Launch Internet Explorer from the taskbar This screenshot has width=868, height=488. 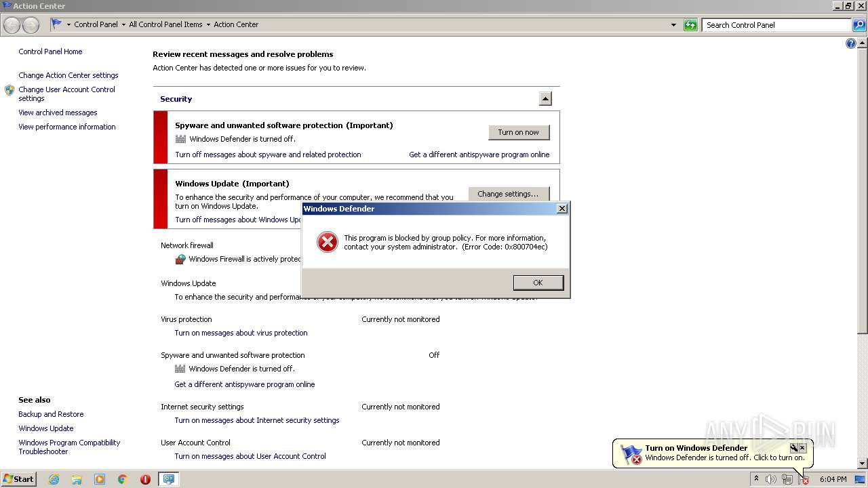click(54, 479)
